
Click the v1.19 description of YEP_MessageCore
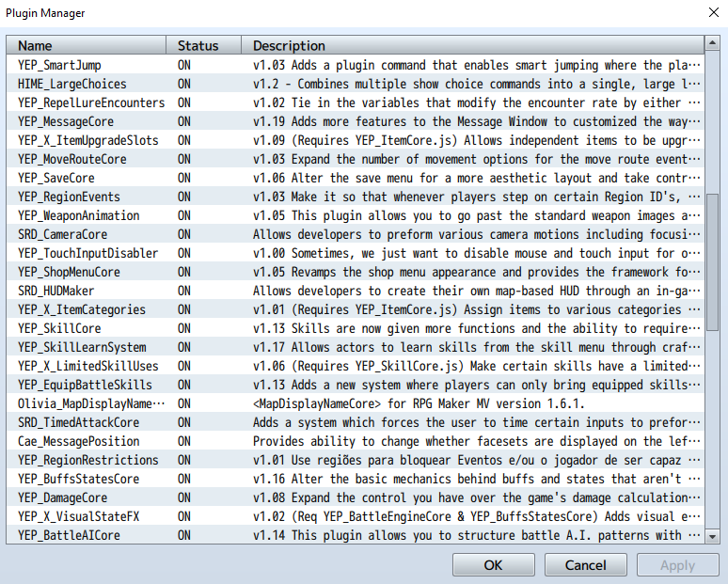tap(476, 121)
